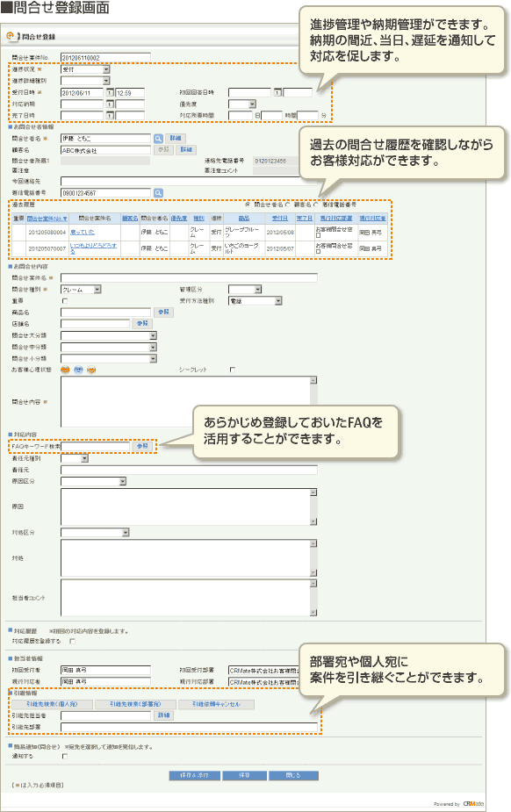Select 着信電話番号 history radio button
Viewport: 511px width, 812px height.
(316, 205)
